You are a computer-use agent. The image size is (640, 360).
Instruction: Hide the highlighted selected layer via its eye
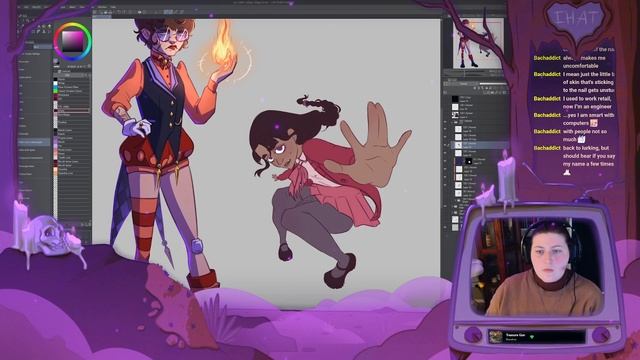(446, 144)
